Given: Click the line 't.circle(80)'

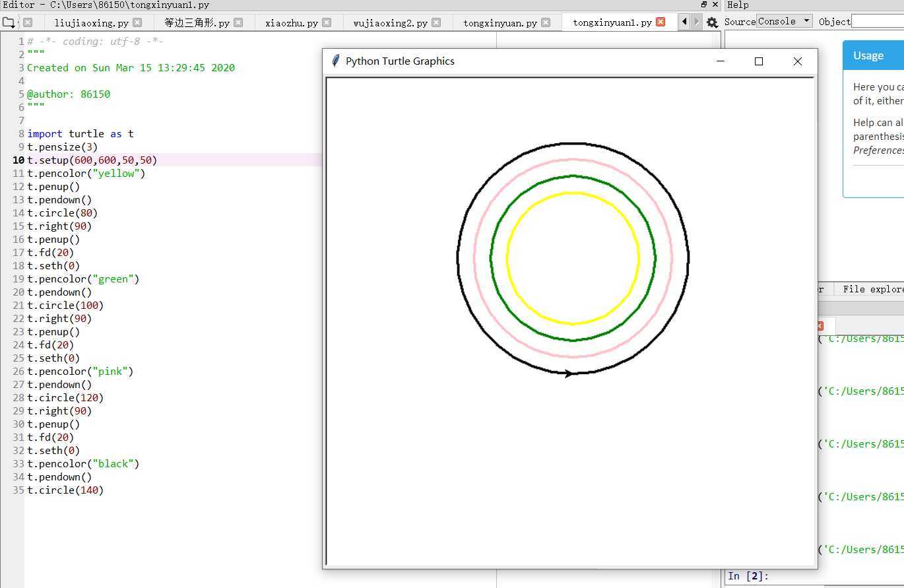Looking at the screenshot, I should click(x=63, y=212).
